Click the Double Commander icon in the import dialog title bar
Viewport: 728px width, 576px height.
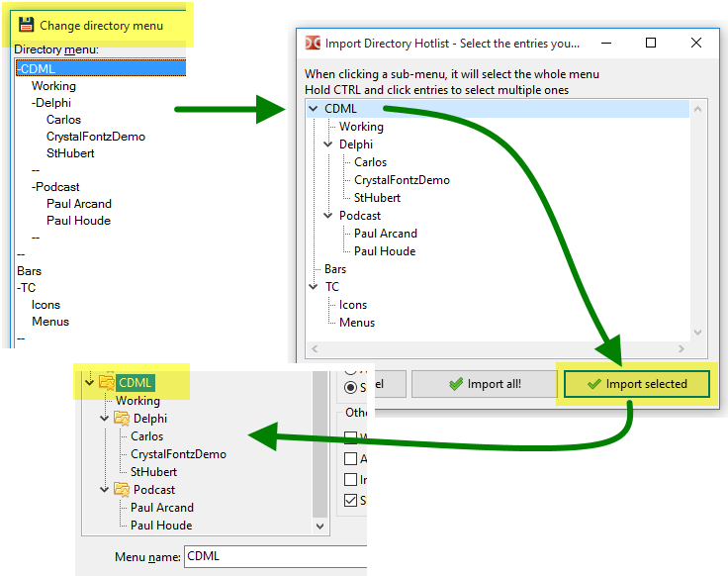(313, 43)
